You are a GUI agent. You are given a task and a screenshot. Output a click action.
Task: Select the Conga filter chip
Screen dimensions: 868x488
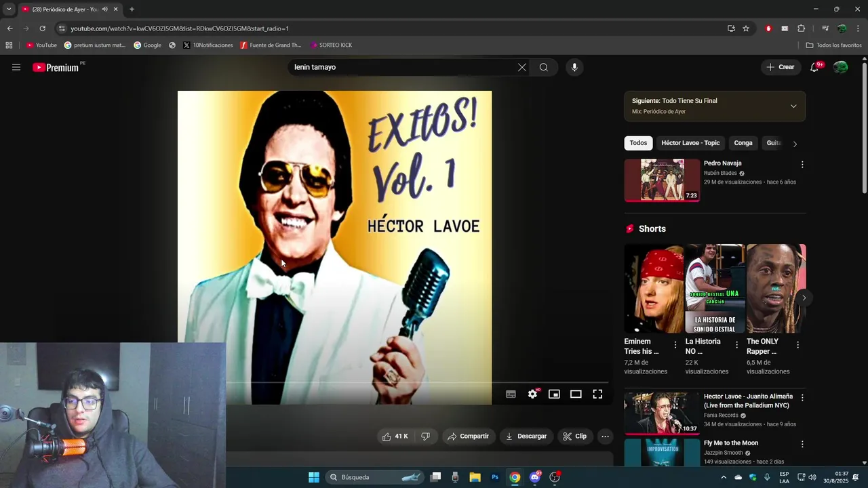point(743,143)
